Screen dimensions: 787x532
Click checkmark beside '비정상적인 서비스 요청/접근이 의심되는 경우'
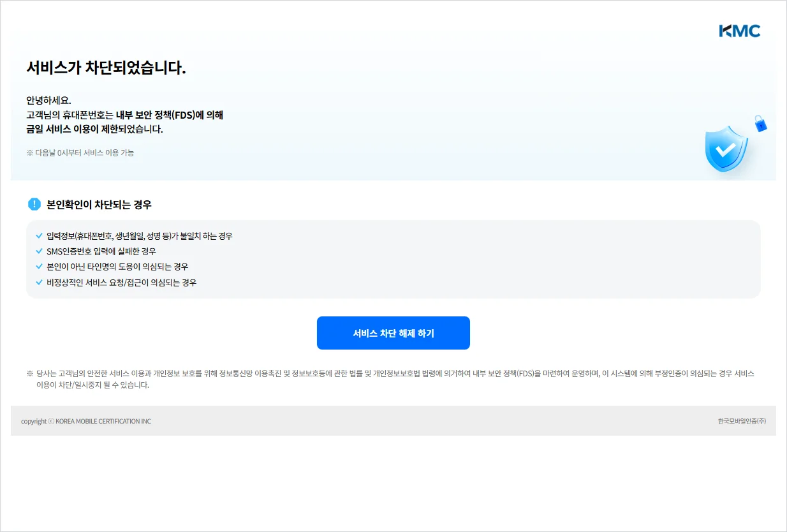40,282
